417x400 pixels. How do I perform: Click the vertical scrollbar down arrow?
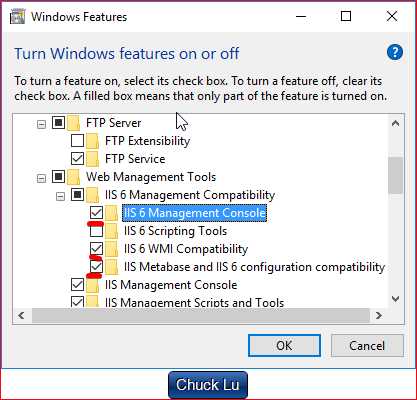coord(396,298)
